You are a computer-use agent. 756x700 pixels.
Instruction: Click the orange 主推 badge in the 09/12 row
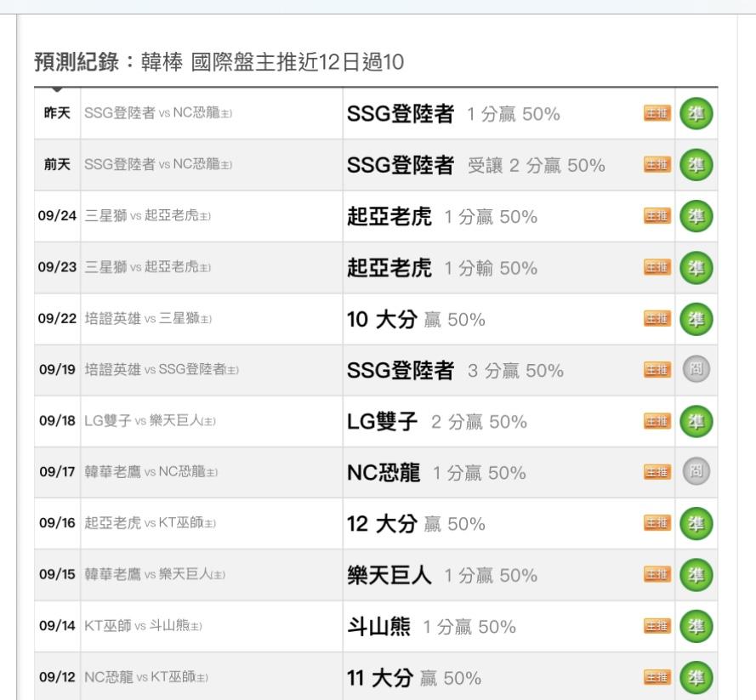pos(657,677)
